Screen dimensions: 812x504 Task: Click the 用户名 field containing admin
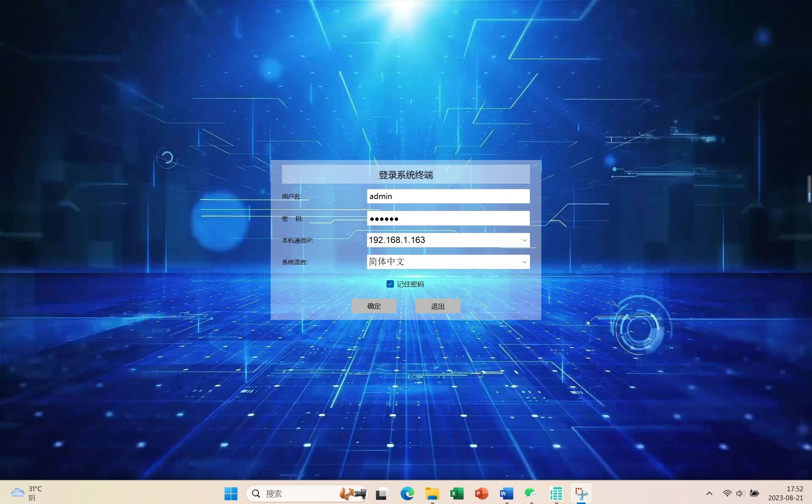(x=448, y=196)
